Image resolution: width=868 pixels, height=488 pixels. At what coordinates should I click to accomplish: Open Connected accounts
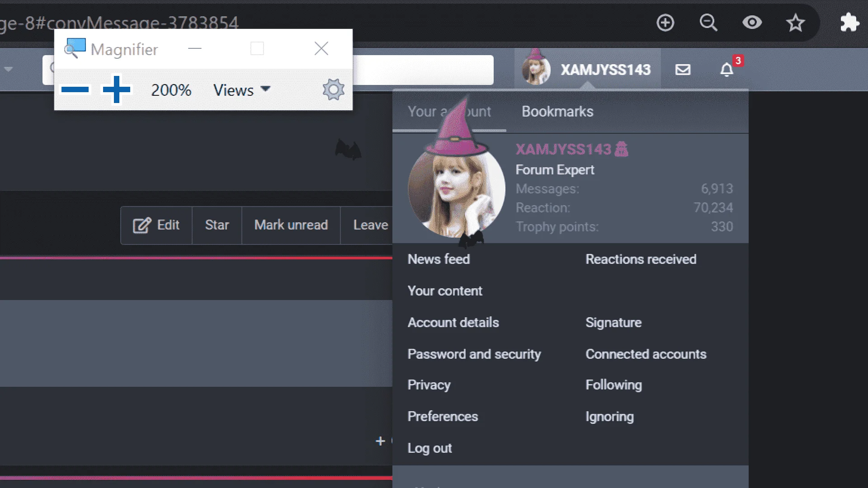point(646,354)
